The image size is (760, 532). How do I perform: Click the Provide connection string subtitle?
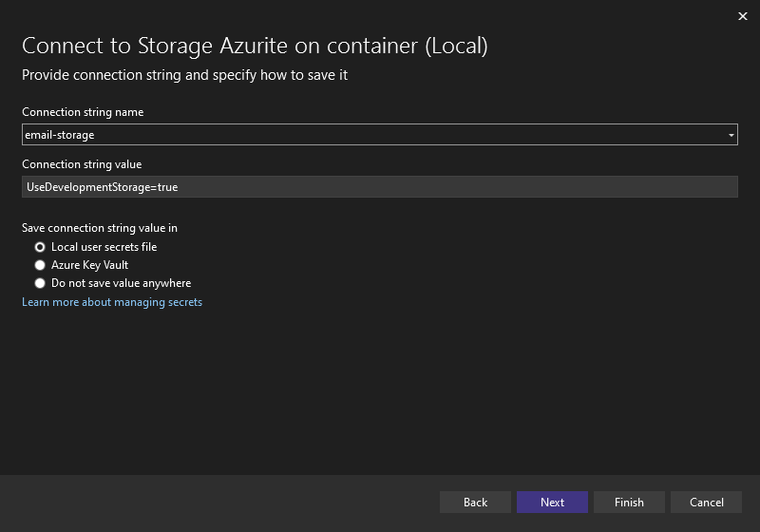coord(184,75)
